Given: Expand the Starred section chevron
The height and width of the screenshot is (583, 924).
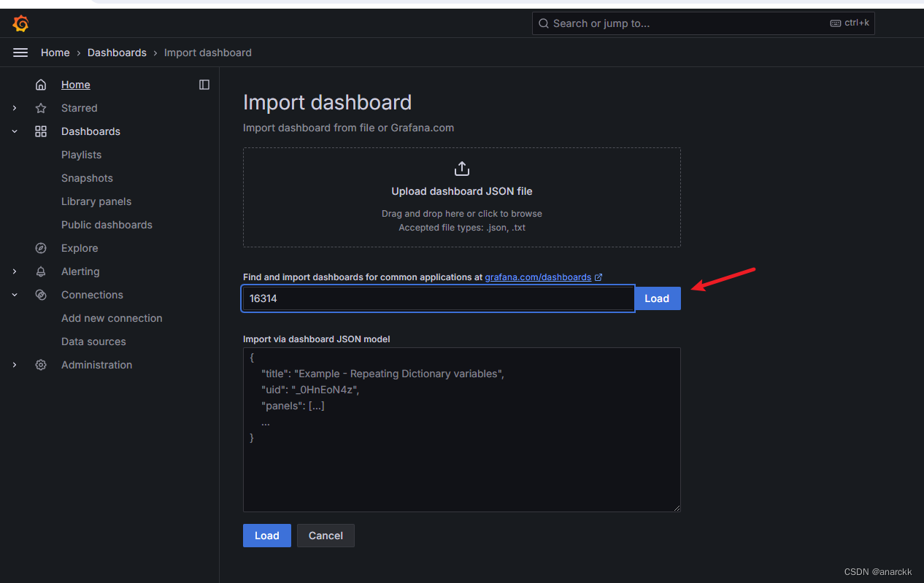Looking at the screenshot, I should pos(15,108).
